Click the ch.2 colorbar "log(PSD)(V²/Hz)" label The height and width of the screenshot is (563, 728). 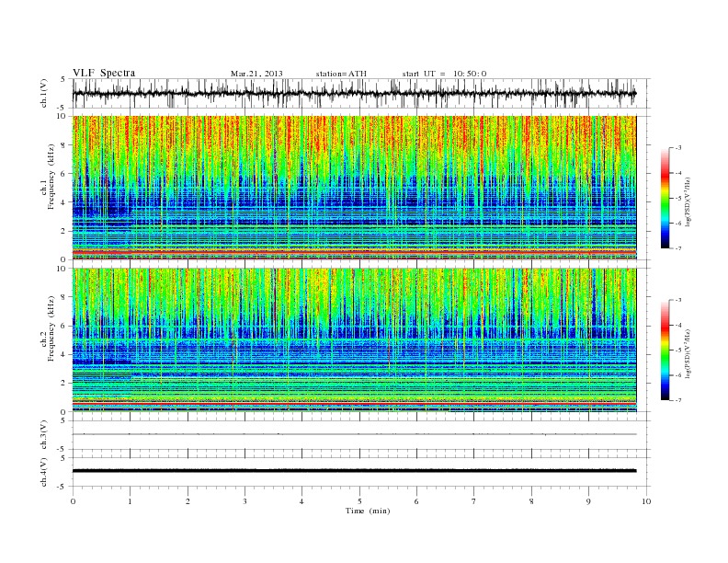(x=688, y=353)
